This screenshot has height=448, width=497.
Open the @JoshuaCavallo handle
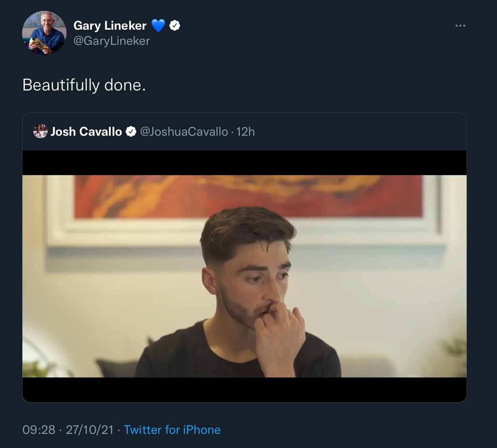(x=184, y=132)
